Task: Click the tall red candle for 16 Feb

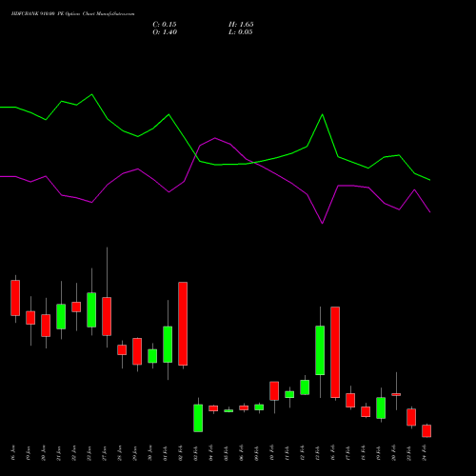Action: pyautogui.click(x=335, y=352)
